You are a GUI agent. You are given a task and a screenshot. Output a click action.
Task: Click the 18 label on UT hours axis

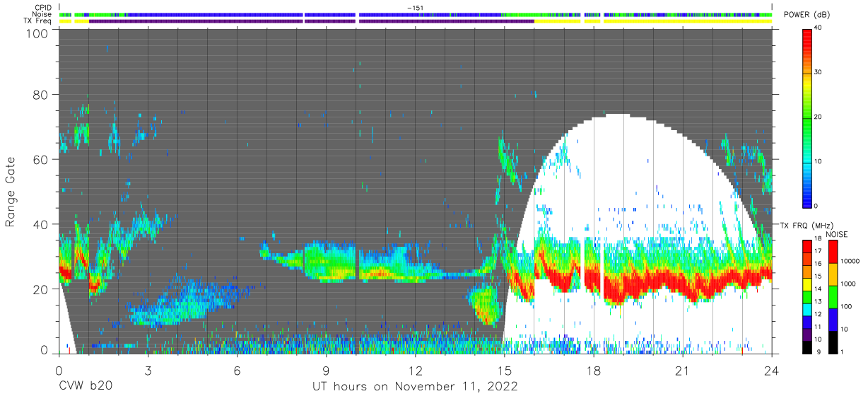pyautogui.click(x=593, y=370)
